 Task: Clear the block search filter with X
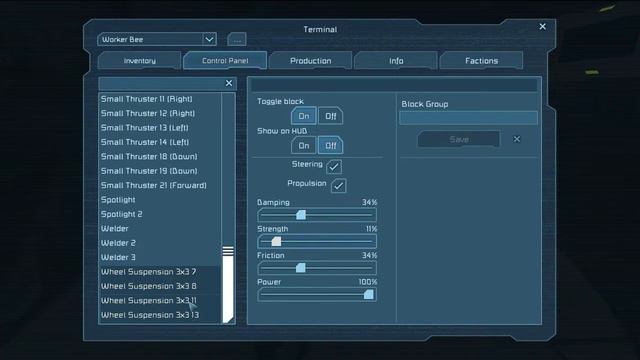[x=229, y=83]
